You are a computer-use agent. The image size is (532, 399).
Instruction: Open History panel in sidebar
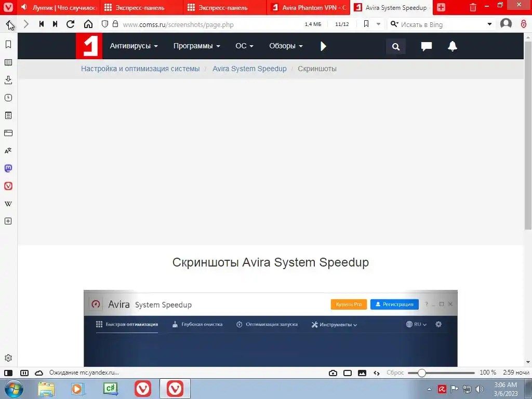[x=8, y=98]
